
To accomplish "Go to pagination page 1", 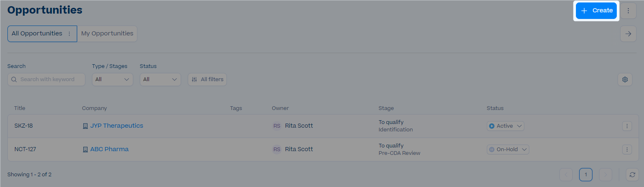I will (x=586, y=175).
